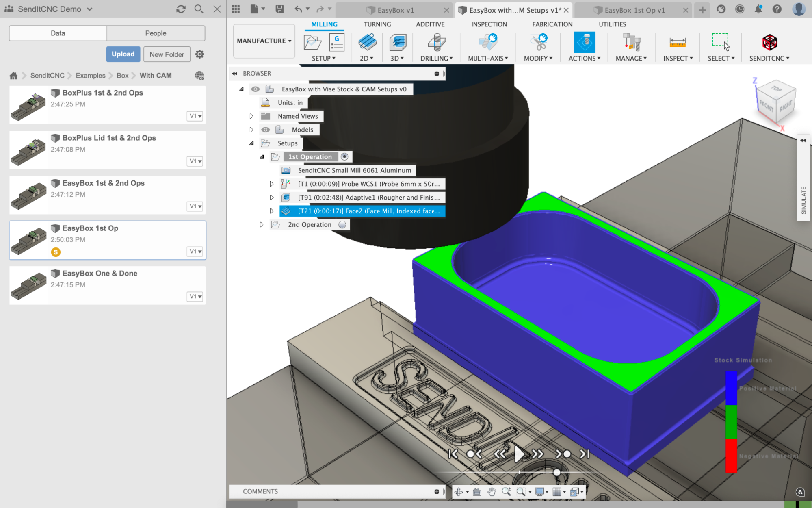Click the Examples breadcrumb link
Image resolution: width=812 pixels, height=508 pixels.
click(x=91, y=76)
